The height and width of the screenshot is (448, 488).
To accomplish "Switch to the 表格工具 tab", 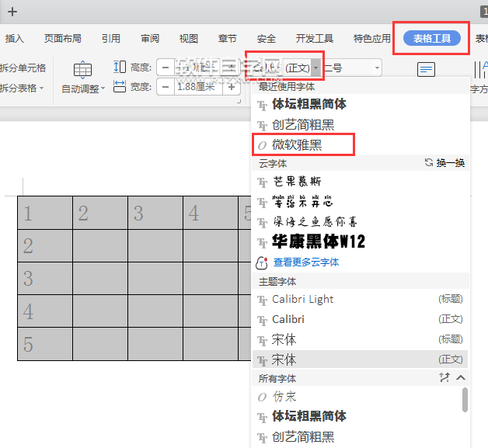I will pos(431,38).
